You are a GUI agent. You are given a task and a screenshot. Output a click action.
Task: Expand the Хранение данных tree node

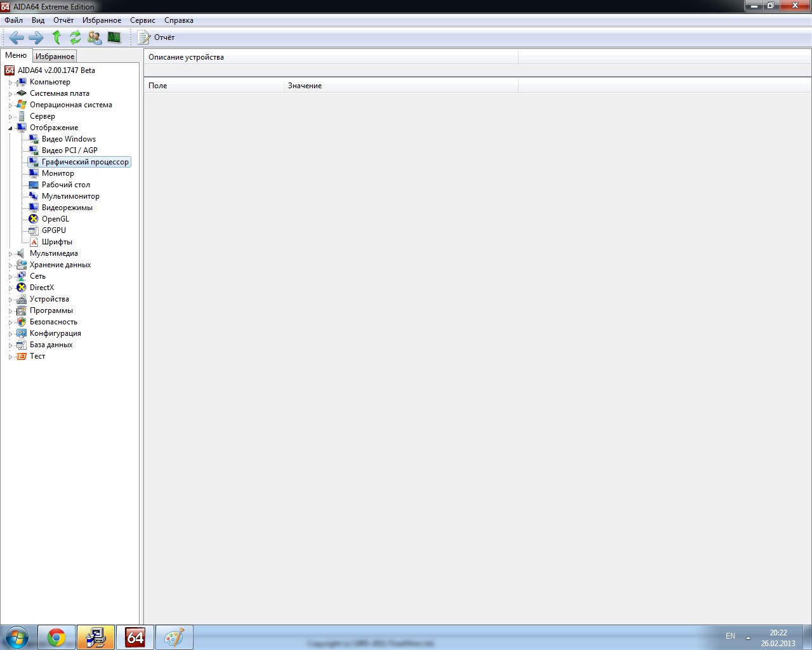pyautogui.click(x=10, y=265)
